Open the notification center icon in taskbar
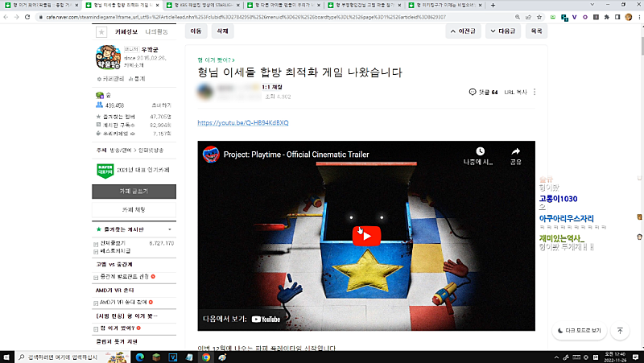 [635, 357]
